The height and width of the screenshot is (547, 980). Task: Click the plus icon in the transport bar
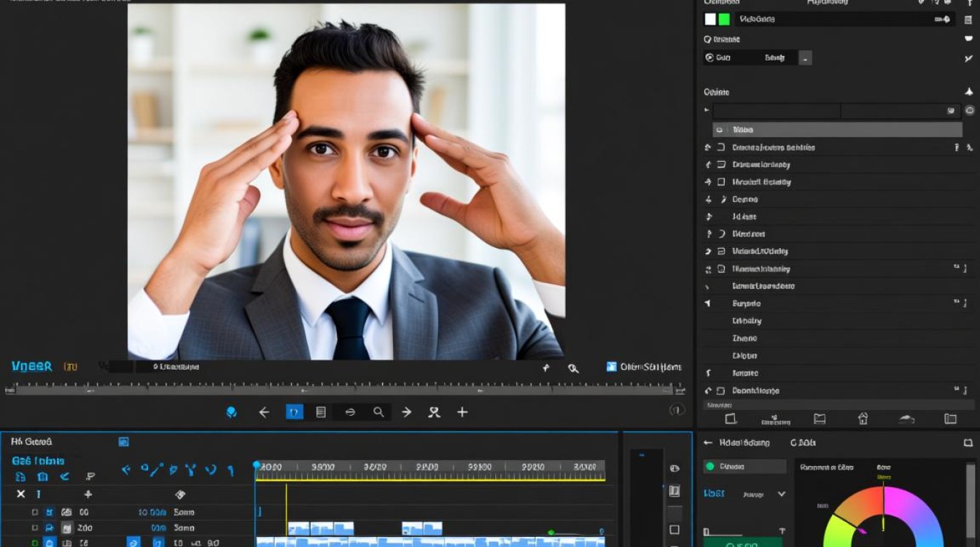tap(462, 412)
